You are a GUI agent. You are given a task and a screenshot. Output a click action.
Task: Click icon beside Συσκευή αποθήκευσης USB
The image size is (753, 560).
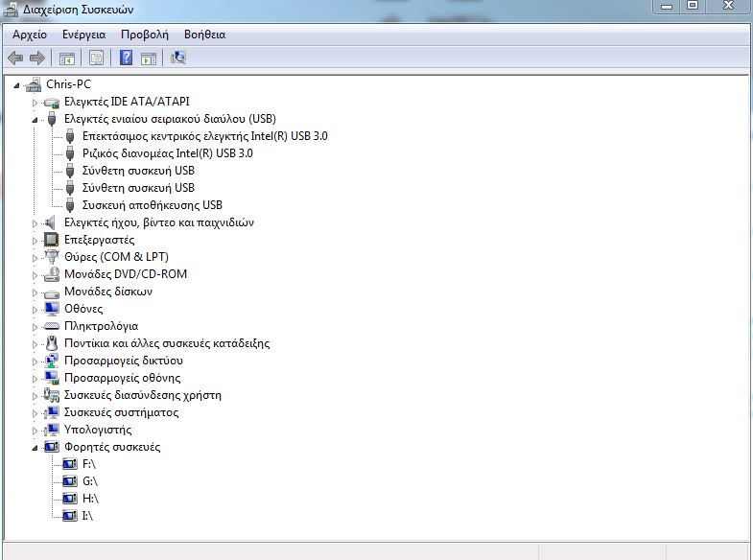click(70, 205)
